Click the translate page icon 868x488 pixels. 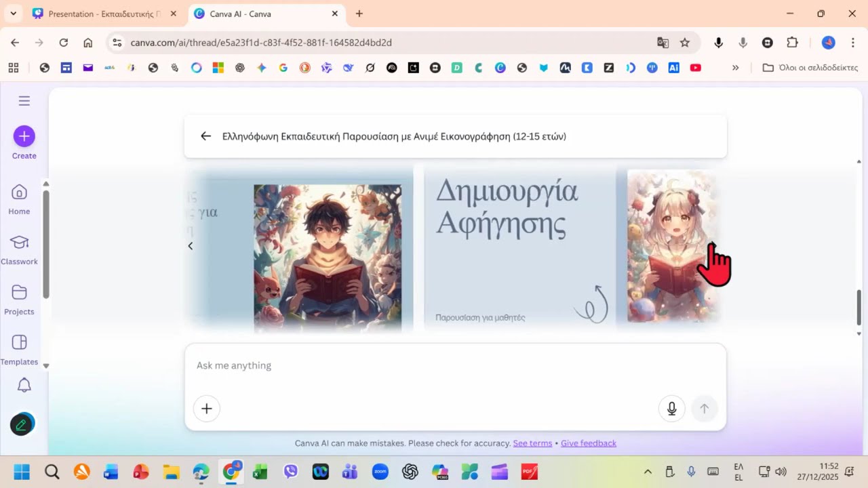[x=663, y=43]
